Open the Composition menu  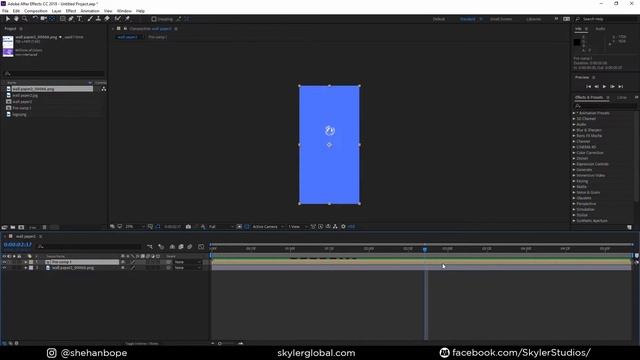36,11
